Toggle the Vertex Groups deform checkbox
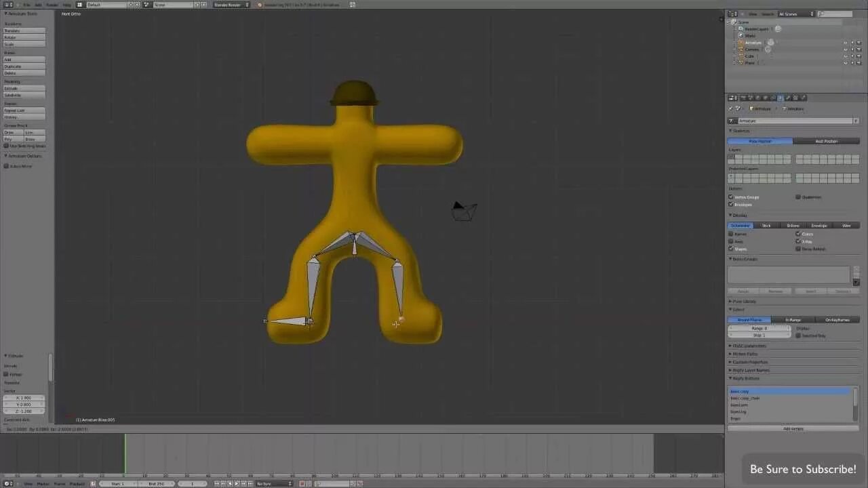Screen dimensions: 868x488 pos(731,197)
